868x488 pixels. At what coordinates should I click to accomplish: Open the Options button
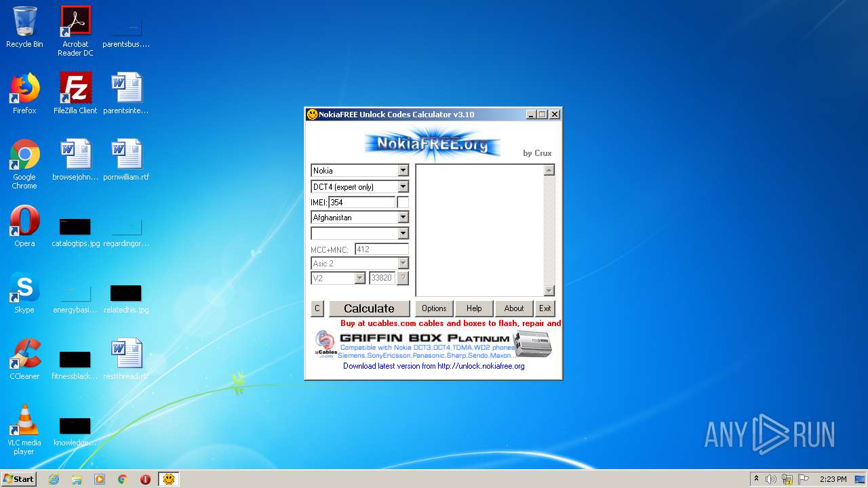click(x=434, y=308)
